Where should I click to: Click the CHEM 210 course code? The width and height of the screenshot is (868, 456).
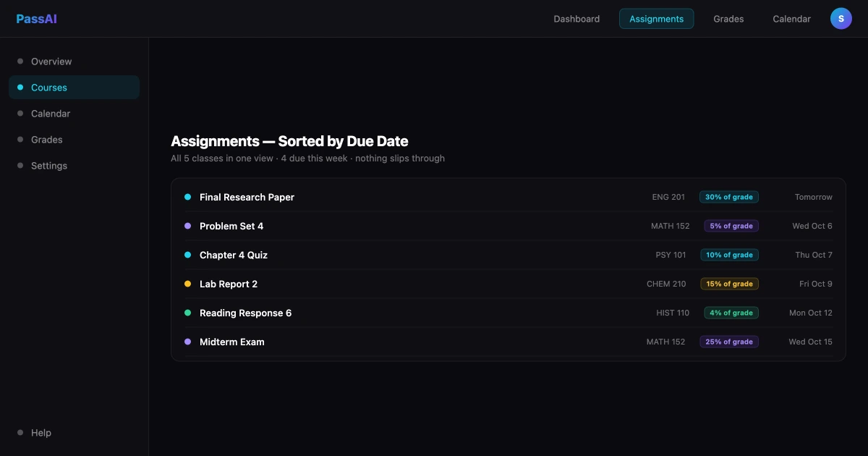tap(666, 284)
